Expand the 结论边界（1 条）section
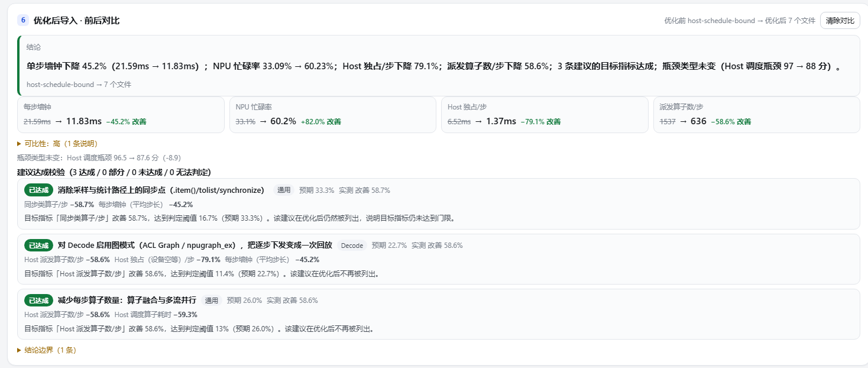The height and width of the screenshot is (368, 868). pos(47,350)
